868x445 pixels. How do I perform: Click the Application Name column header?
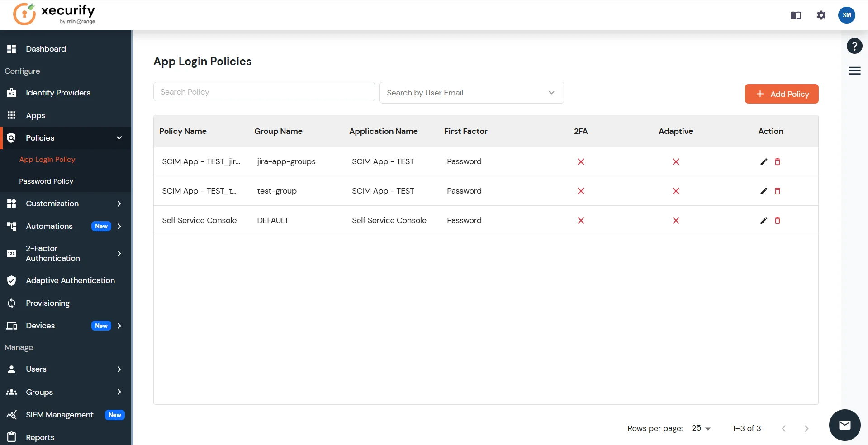point(384,131)
